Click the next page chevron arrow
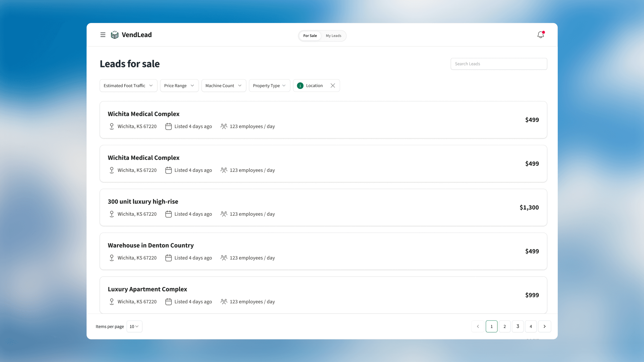Image resolution: width=644 pixels, height=362 pixels. point(544,326)
